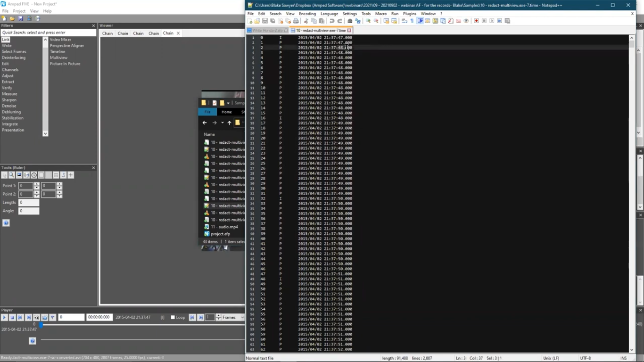This screenshot has height=362, width=644.
Task: Open the help icon in the Tools panel
Action: pos(7,222)
